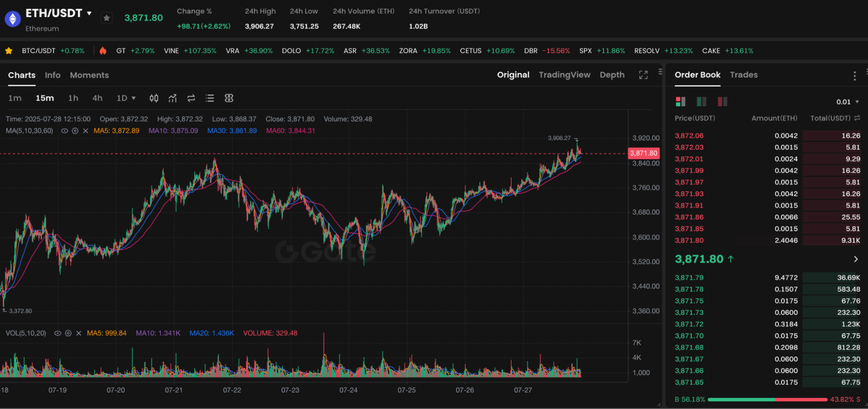Open the chart settings grid icon
Viewport: 868px width, 409px height.
point(229,98)
